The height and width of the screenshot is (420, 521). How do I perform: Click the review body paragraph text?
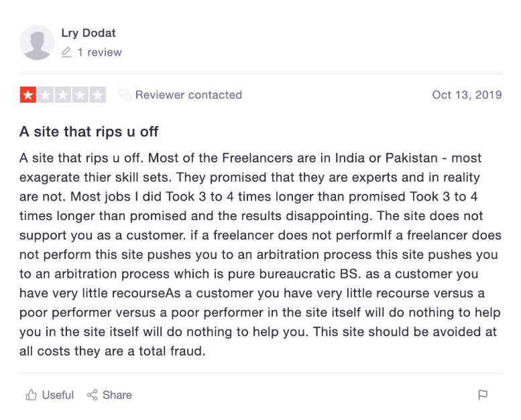(260, 254)
